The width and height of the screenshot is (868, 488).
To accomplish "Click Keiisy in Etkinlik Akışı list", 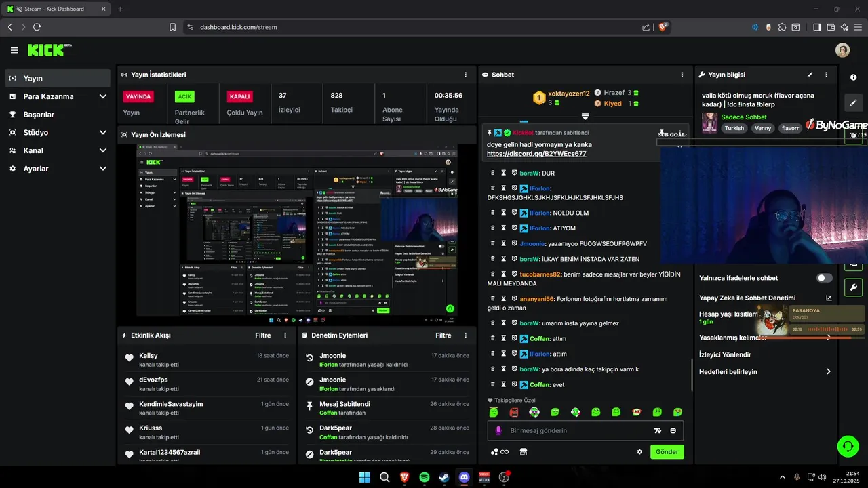I will point(149,355).
